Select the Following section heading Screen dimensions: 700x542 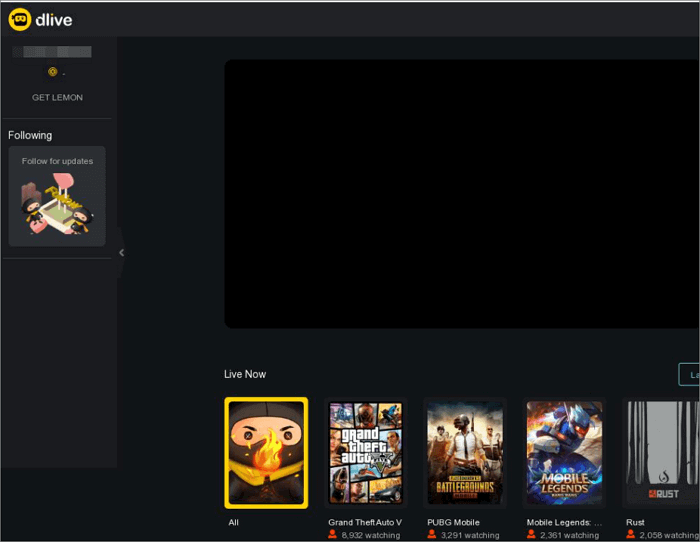(30, 135)
